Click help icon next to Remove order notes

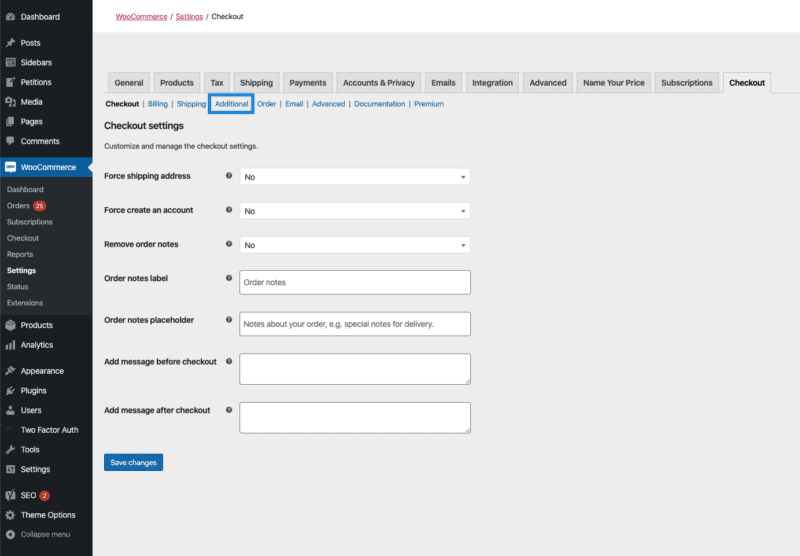pos(229,244)
